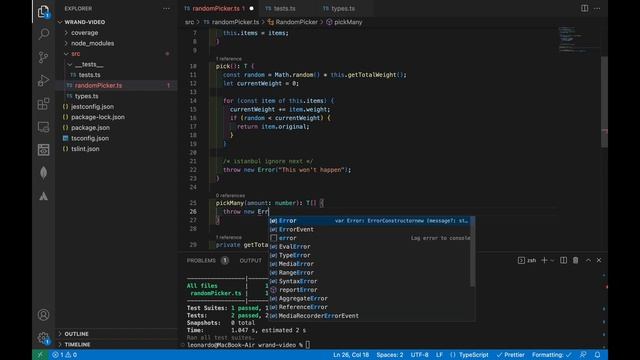This screenshot has width=640, height=360.
Task: Click the editor vertical scrollbar
Action: (604, 102)
